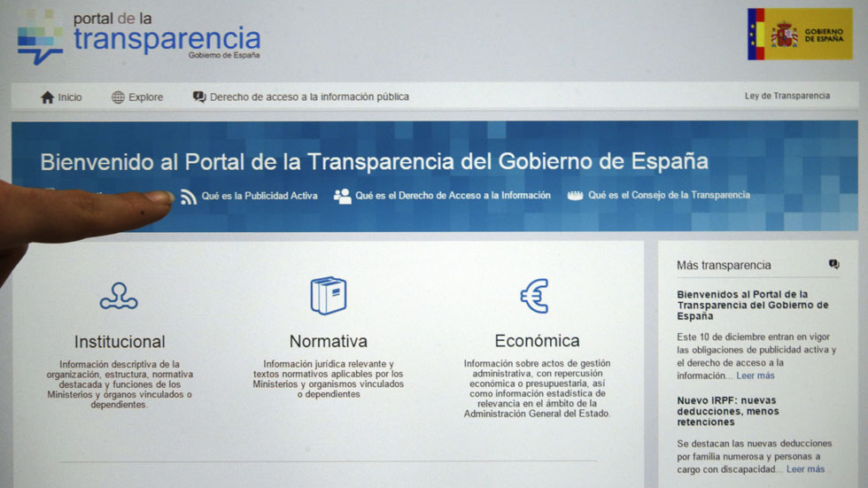This screenshot has width=868, height=488.
Task: Click the speech bubble icon beside Derecho de acceso
Action: click(x=199, y=97)
